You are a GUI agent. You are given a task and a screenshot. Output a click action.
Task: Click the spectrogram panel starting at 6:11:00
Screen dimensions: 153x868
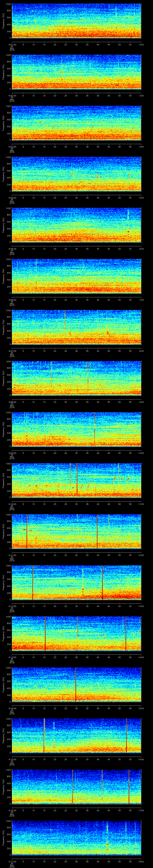click(x=77, y=531)
